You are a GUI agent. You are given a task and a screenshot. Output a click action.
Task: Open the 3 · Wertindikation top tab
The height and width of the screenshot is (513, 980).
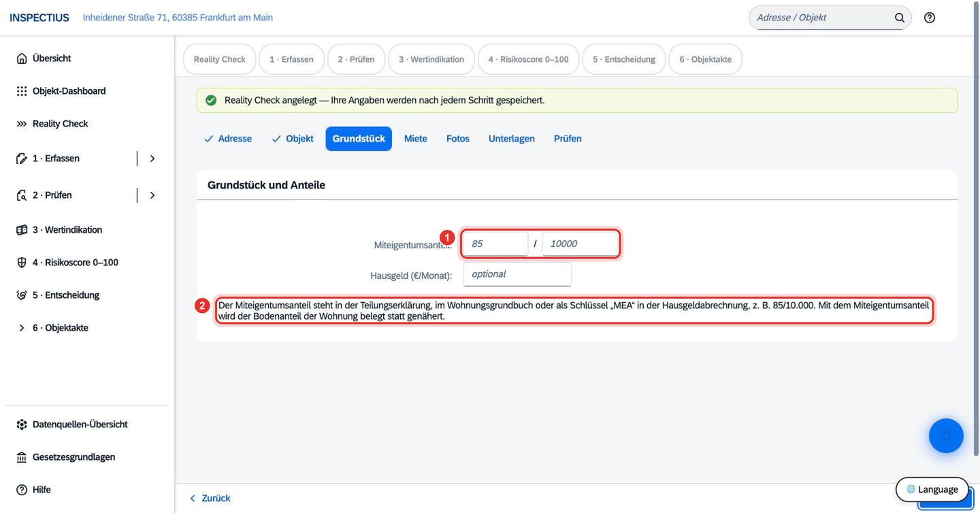click(431, 59)
